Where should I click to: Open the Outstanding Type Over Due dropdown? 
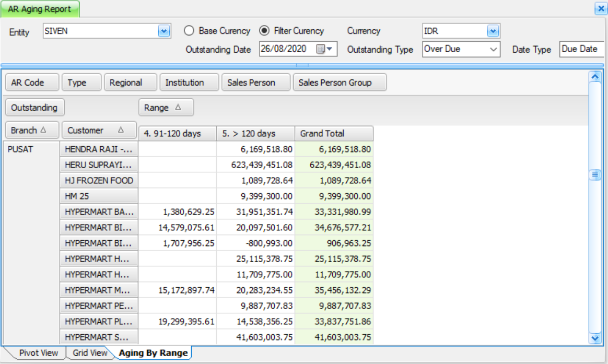[x=493, y=49]
